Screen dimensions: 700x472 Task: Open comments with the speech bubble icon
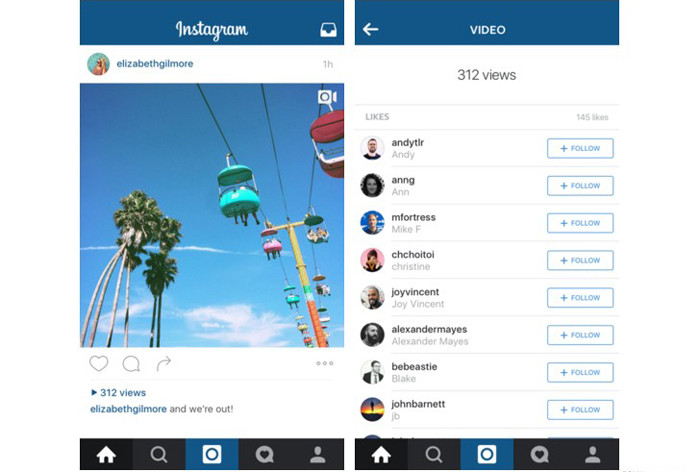point(131,363)
